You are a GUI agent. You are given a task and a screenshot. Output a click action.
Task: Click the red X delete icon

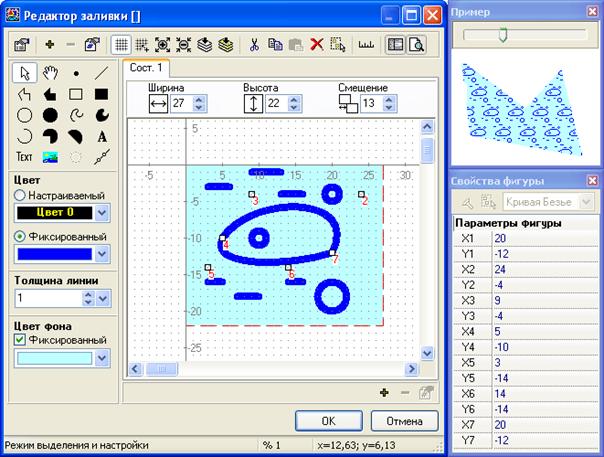(x=316, y=44)
